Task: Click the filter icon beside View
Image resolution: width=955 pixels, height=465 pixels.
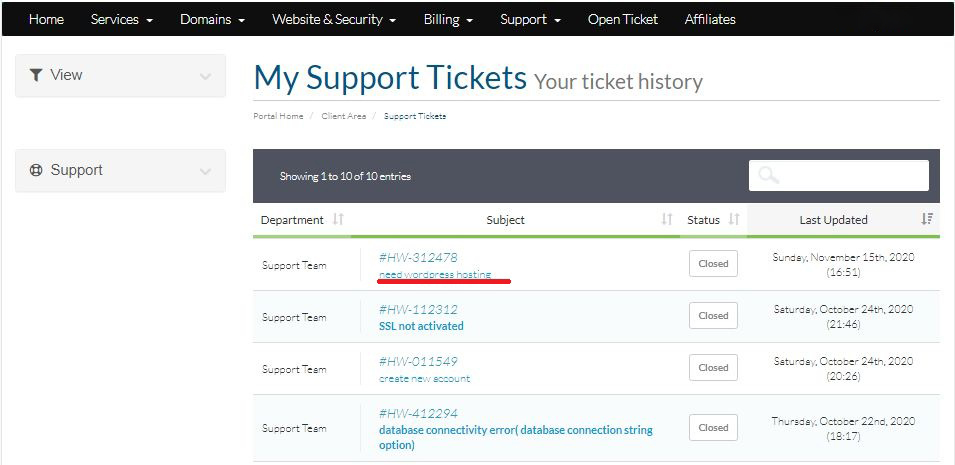Action: point(36,75)
